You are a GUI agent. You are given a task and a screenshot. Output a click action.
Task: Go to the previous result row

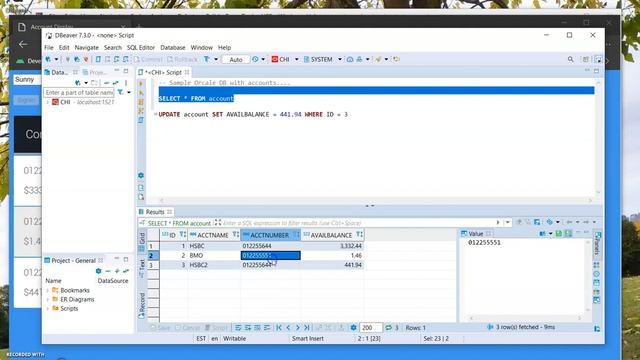(289, 327)
